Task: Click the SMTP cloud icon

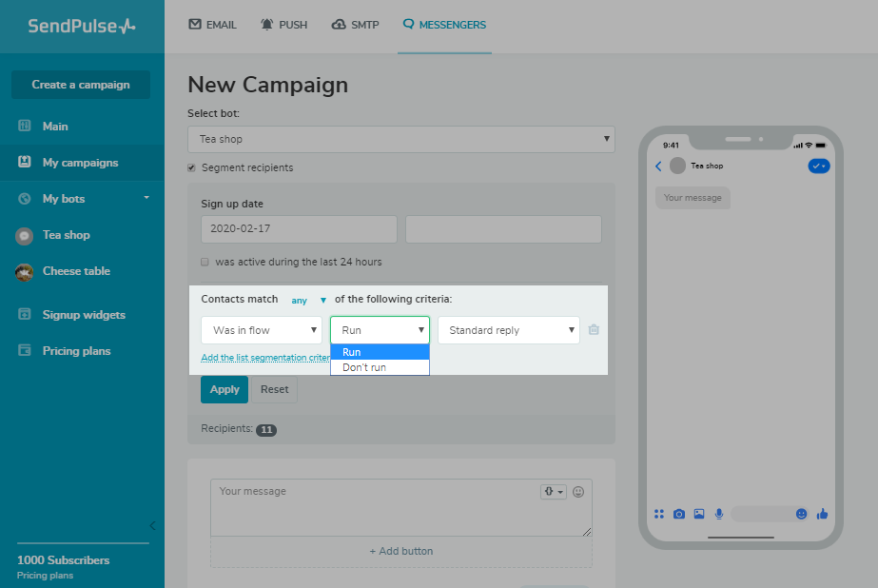Action: pyautogui.click(x=339, y=24)
